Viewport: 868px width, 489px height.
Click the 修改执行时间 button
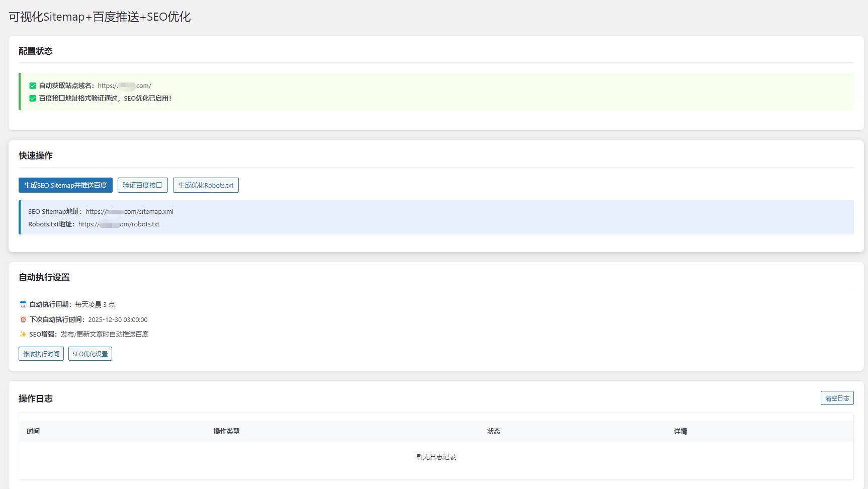pyautogui.click(x=41, y=354)
